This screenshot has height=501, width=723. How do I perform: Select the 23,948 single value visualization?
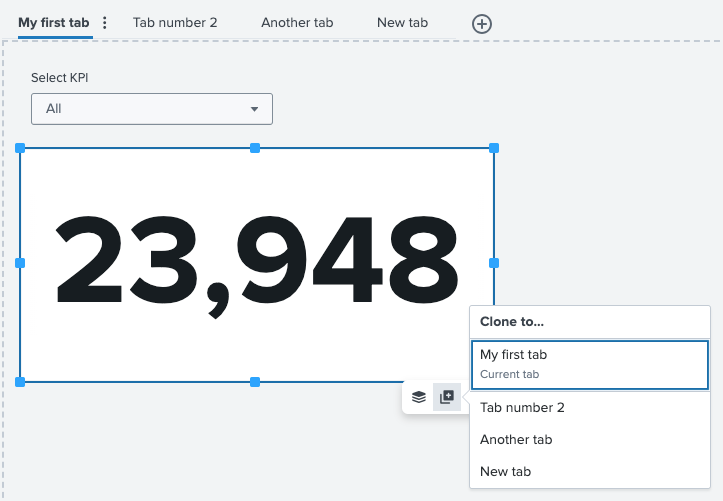click(257, 265)
